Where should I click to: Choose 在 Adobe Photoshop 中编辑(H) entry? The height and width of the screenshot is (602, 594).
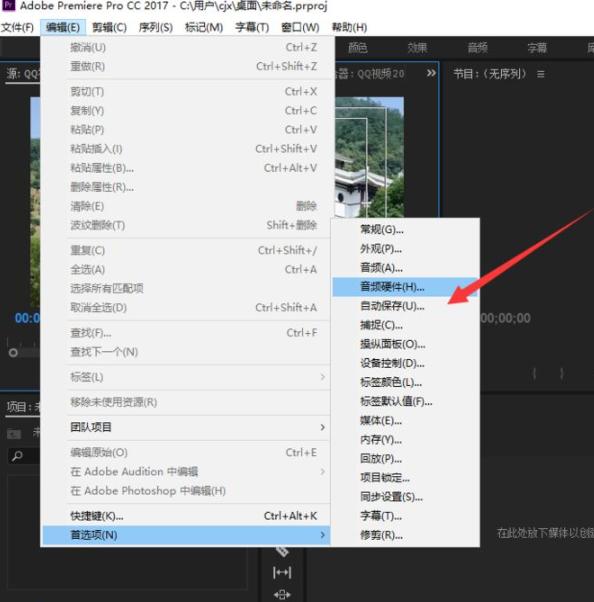pos(186,491)
